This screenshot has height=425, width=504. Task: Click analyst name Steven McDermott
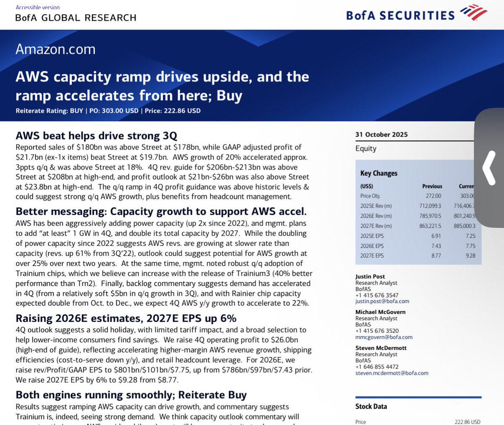click(381, 348)
